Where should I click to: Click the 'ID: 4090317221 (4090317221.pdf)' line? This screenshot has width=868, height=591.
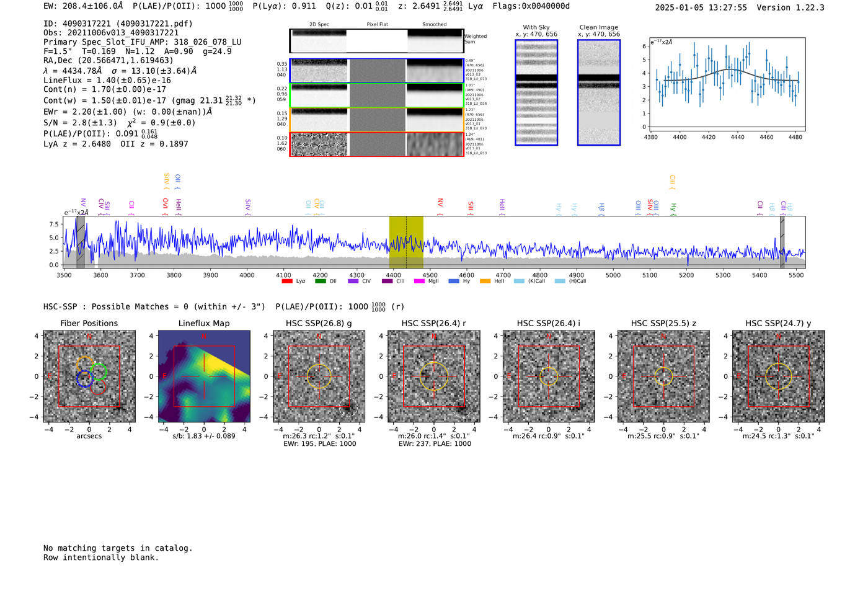[118, 24]
